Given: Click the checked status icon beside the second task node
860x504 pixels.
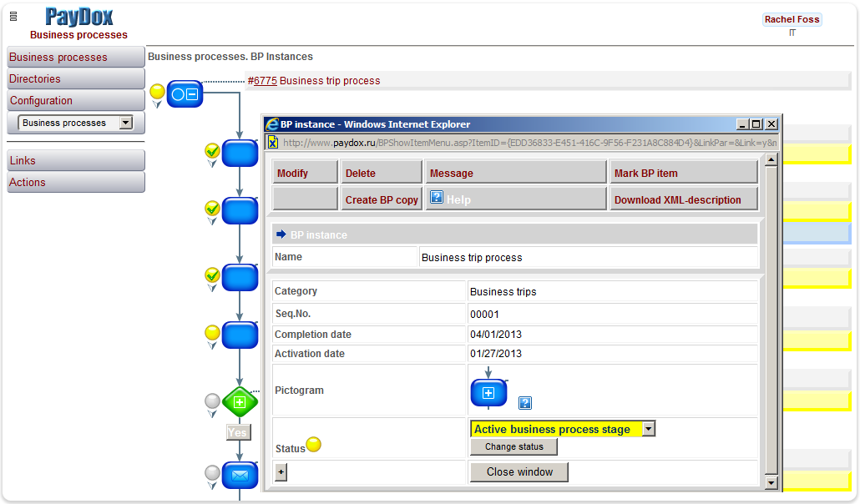Looking at the screenshot, I should pos(212,208).
